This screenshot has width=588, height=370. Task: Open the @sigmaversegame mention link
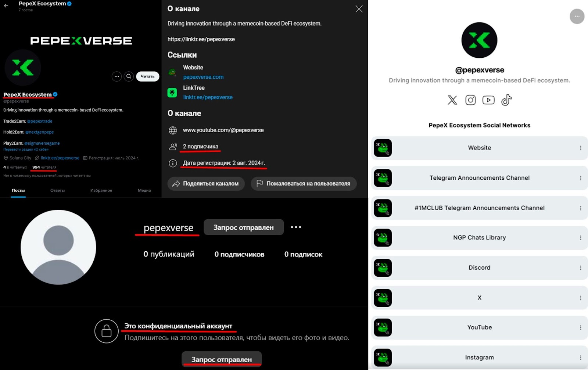(x=42, y=143)
